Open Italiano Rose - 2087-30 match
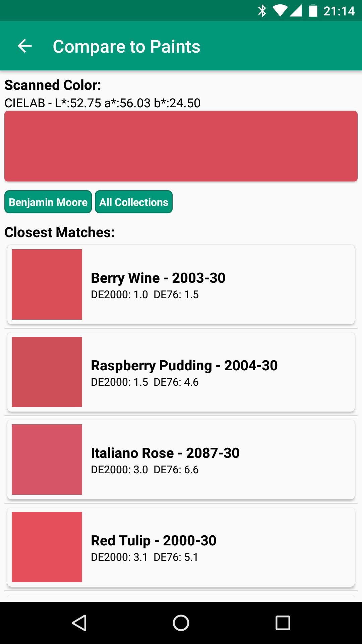The image size is (362, 644). [x=181, y=460]
